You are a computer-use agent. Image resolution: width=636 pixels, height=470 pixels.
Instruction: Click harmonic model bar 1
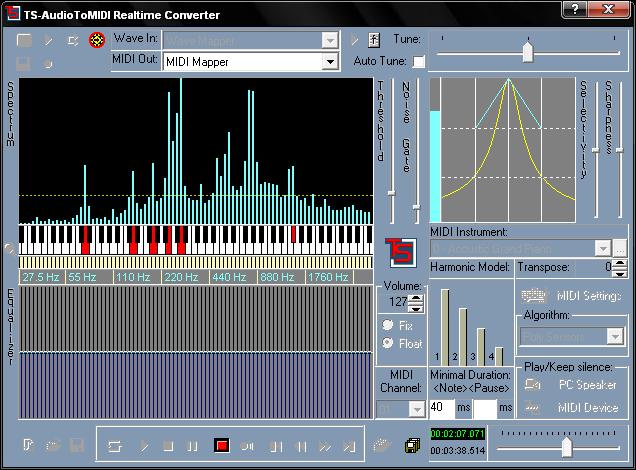click(x=445, y=327)
